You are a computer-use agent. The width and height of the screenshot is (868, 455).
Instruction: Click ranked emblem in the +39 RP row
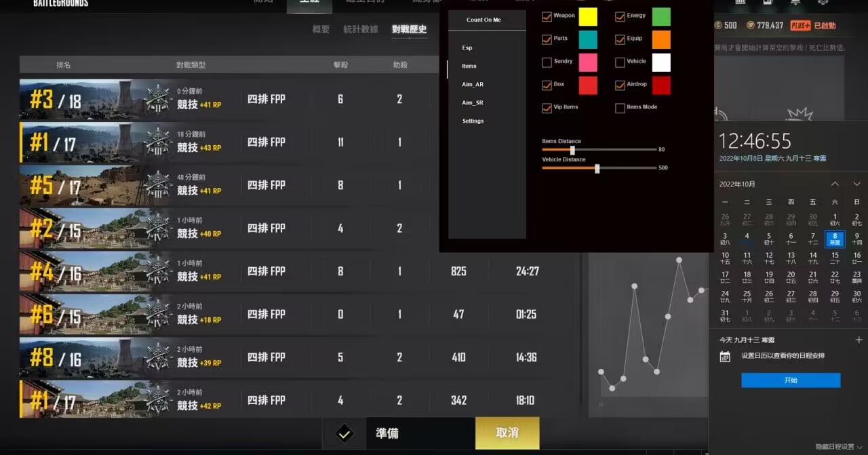[158, 357]
